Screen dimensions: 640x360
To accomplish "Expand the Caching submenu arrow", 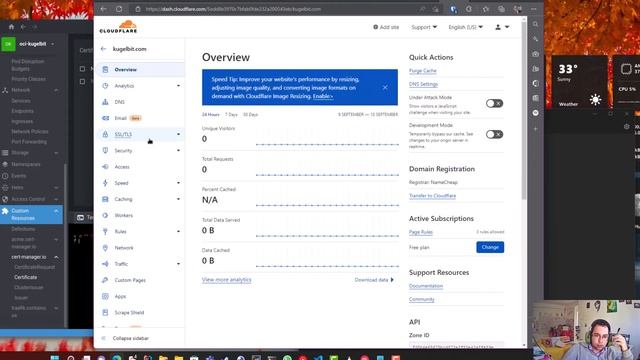I will pyautogui.click(x=178, y=199).
